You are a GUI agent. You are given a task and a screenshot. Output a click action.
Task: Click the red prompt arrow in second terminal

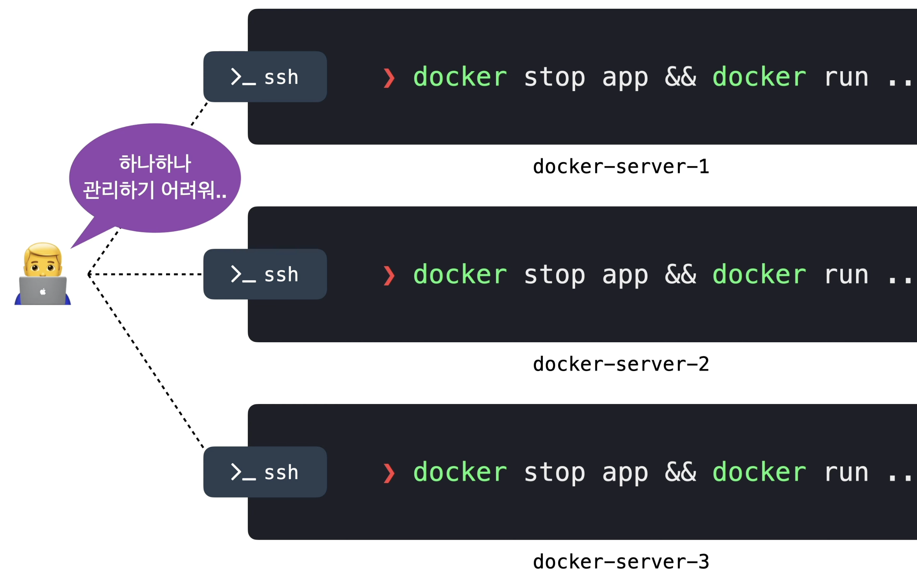pos(389,276)
